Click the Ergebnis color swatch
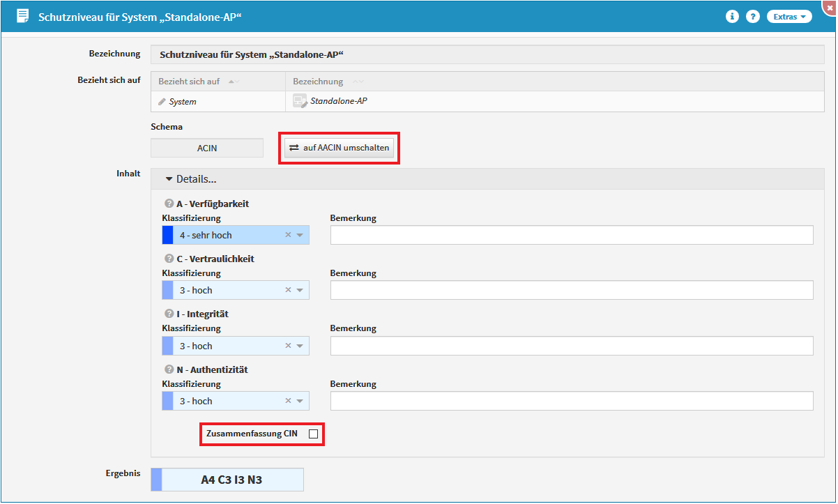838x504 pixels. [157, 480]
